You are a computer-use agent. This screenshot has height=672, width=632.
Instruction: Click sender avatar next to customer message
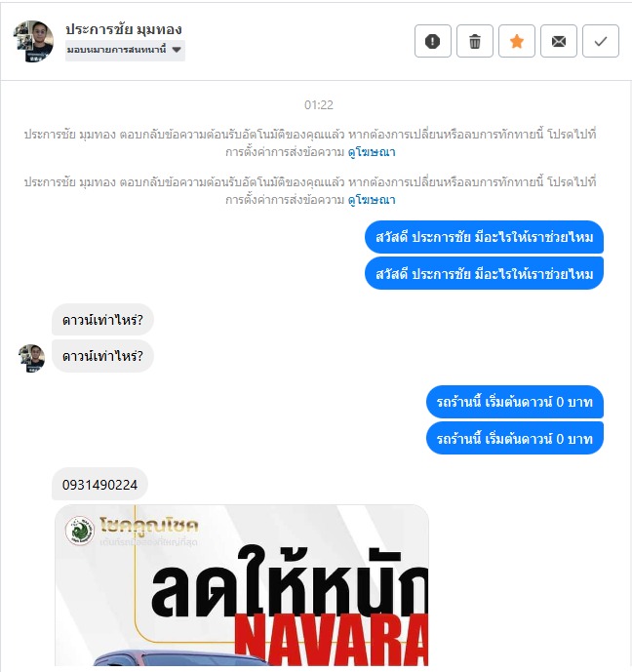pyautogui.click(x=31, y=358)
